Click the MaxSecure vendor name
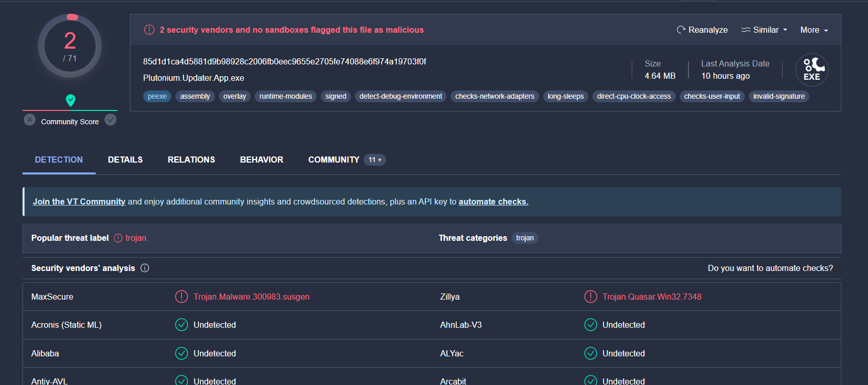The width and height of the screenshot is (868, 385). tap(52, 297)
